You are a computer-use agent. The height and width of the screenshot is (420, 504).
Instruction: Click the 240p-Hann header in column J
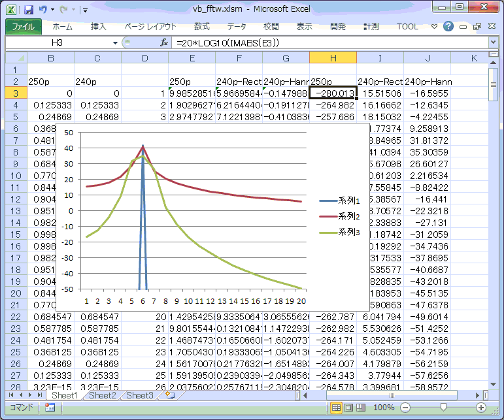click(x=428, y=82)
